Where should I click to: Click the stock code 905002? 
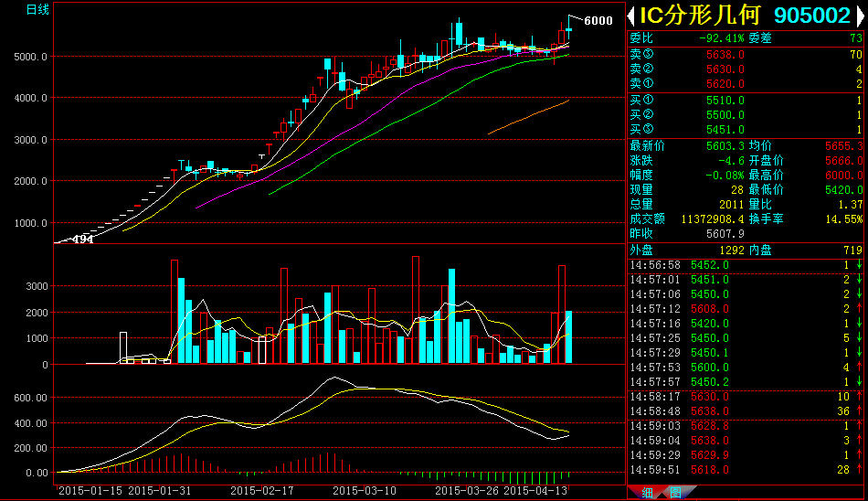[x=811, y=16]
